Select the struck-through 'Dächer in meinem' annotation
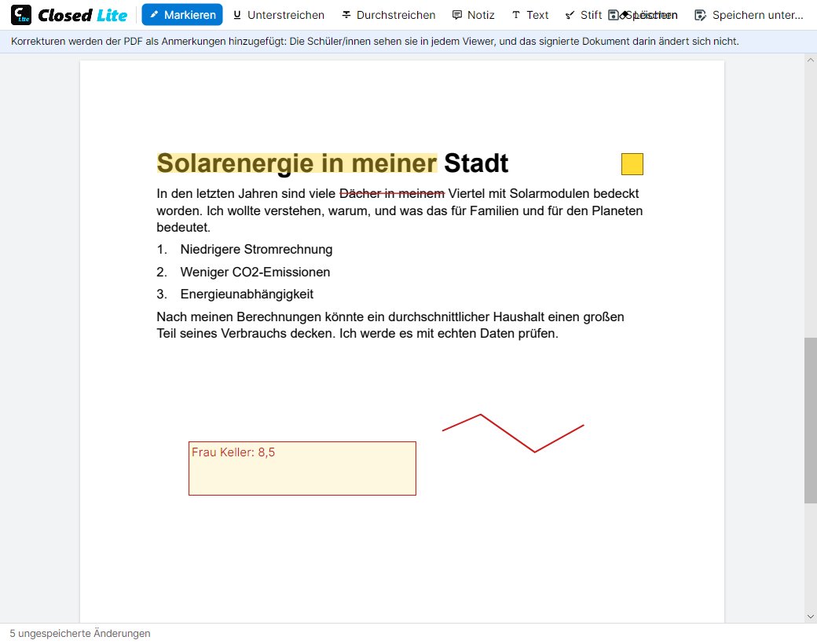 (392, 193)
